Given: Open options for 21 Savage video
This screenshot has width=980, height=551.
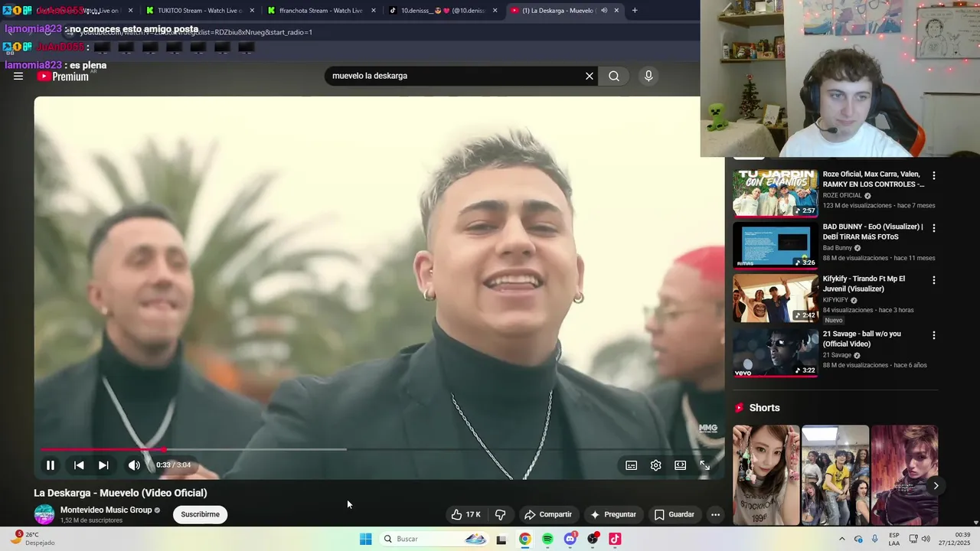Looking at the screenshot, I should [933, 335].
